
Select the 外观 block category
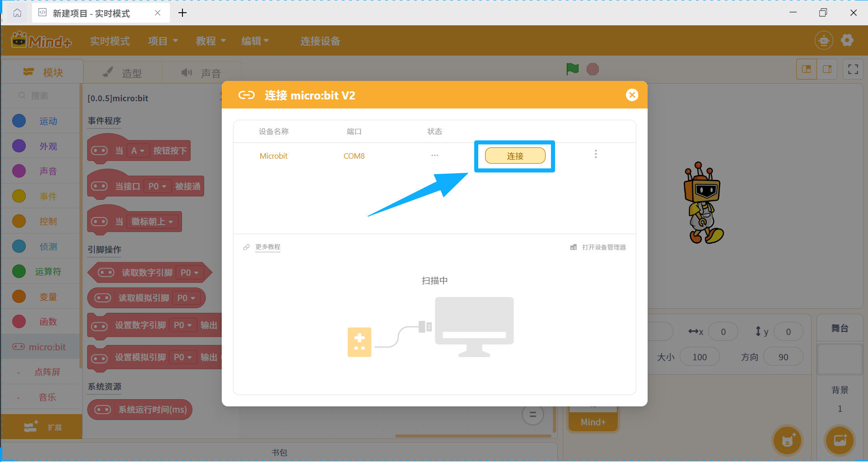tap(41, 146)
